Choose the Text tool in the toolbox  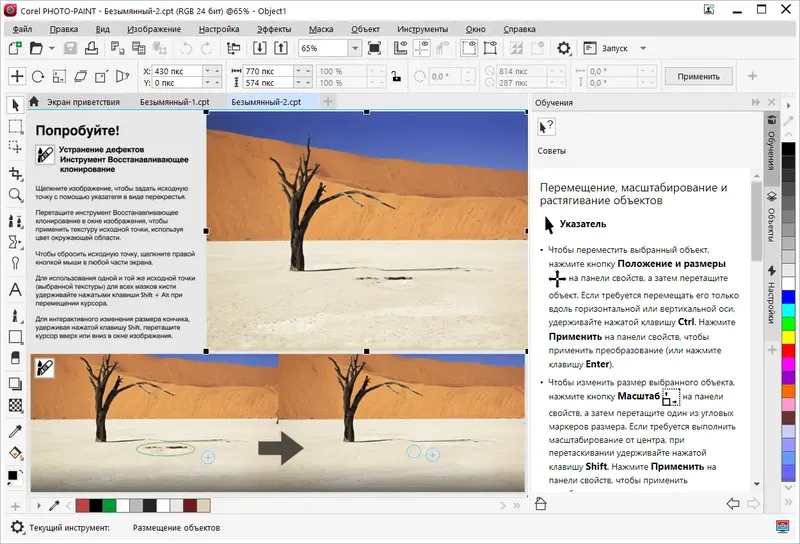[15, 289]
